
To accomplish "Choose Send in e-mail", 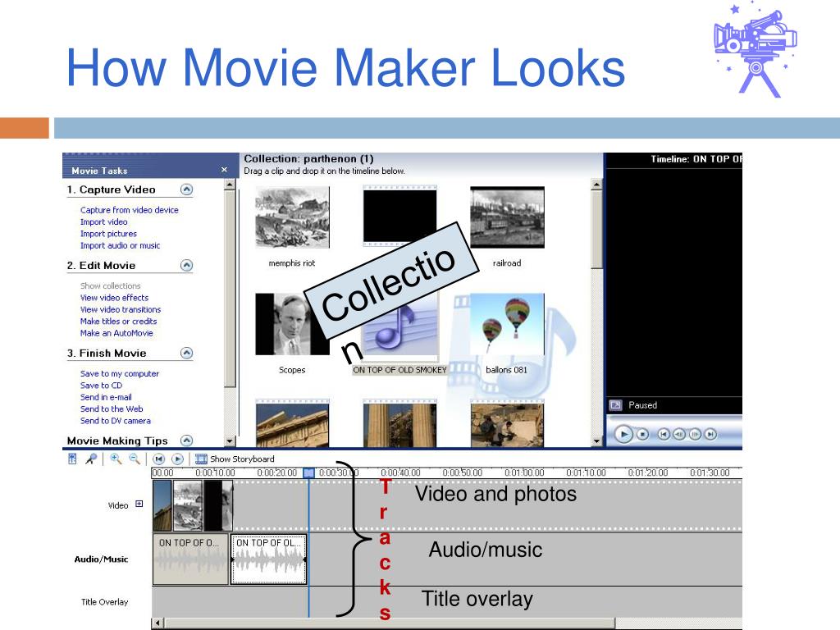I will click(x=106, y=398).
